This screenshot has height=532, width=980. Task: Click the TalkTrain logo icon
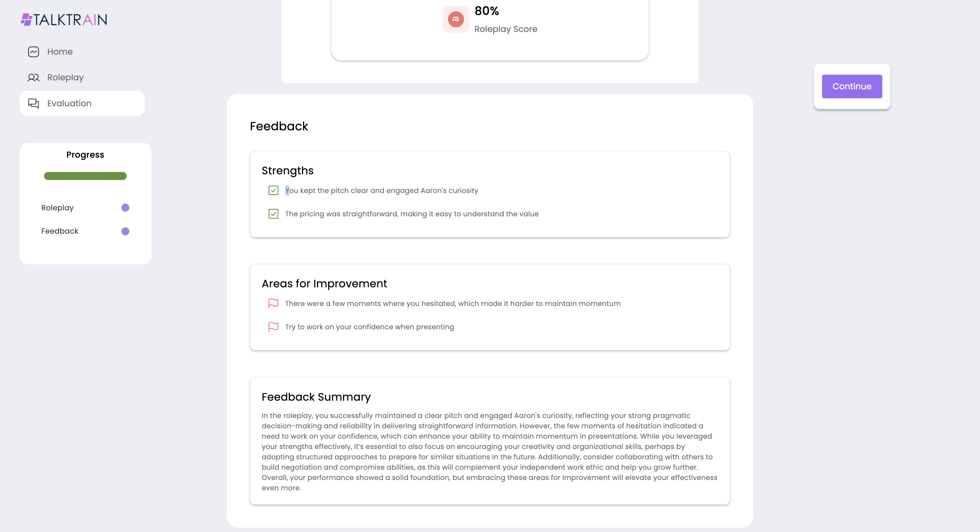point(27,19)
